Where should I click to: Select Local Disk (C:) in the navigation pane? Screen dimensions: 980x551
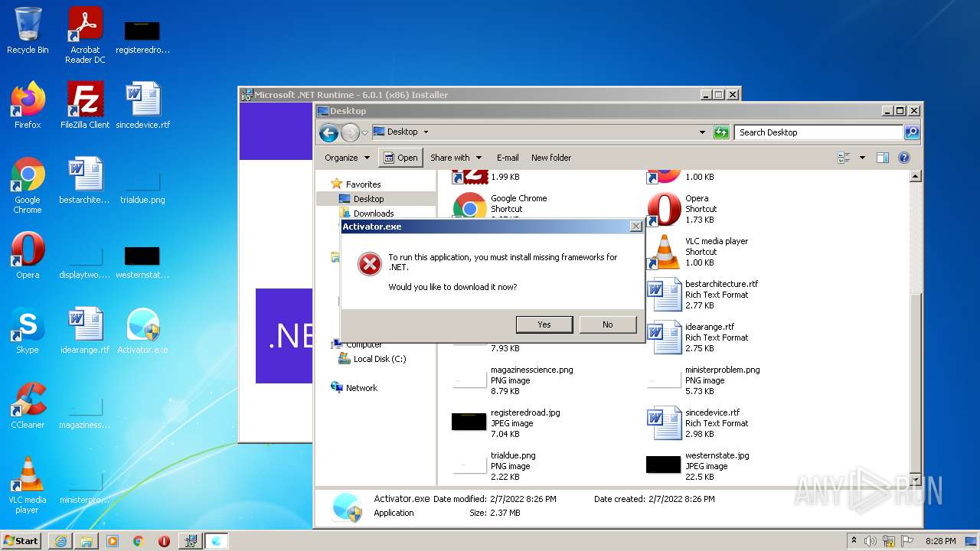coord(380,359)
